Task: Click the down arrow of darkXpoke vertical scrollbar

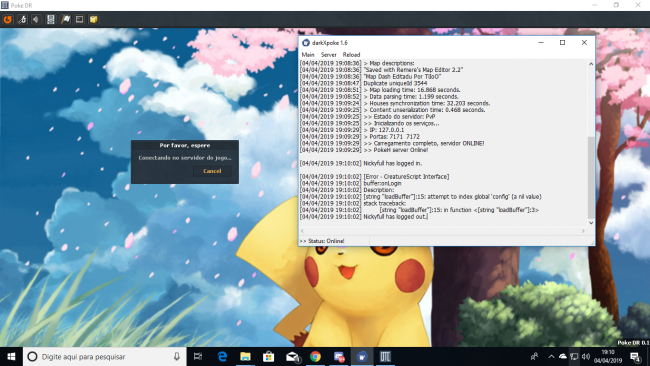Action: coord(591,223)
